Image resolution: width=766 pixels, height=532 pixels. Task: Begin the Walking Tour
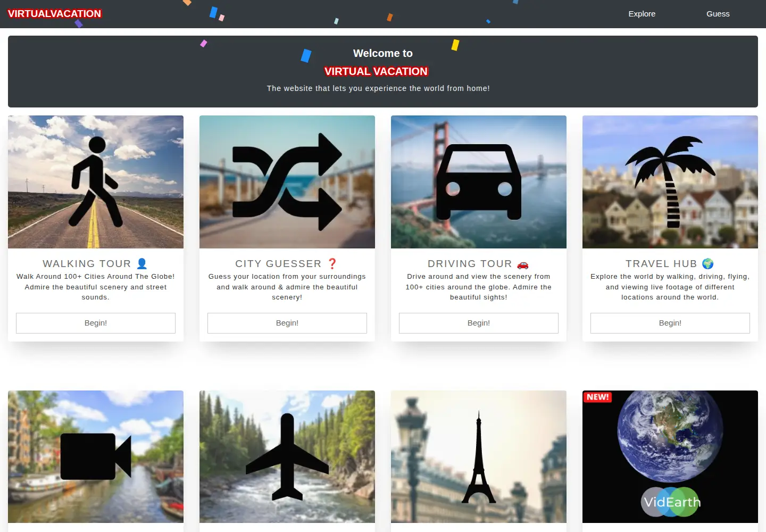click(96, 323)
